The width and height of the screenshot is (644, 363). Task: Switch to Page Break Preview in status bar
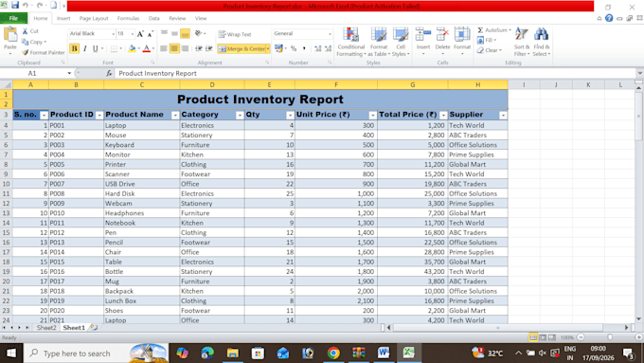[552, 337]
